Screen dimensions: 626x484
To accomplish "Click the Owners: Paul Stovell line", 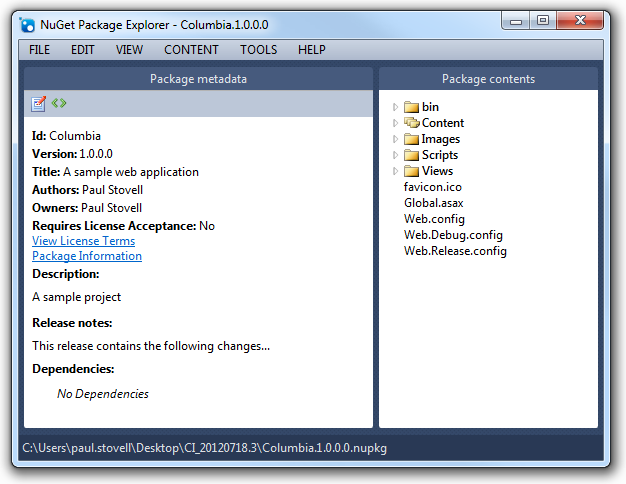I will tap(87, 208).
